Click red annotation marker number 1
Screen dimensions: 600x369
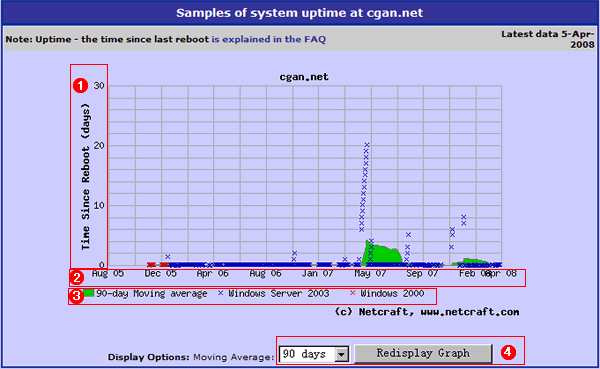tap(80, 85)
